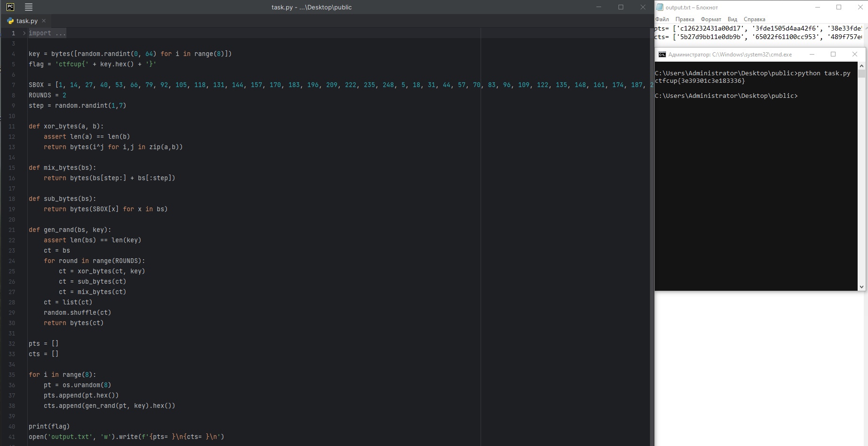Open the Формат menu in Notepad
Viewport: 868px width, 446px height.
711,19
